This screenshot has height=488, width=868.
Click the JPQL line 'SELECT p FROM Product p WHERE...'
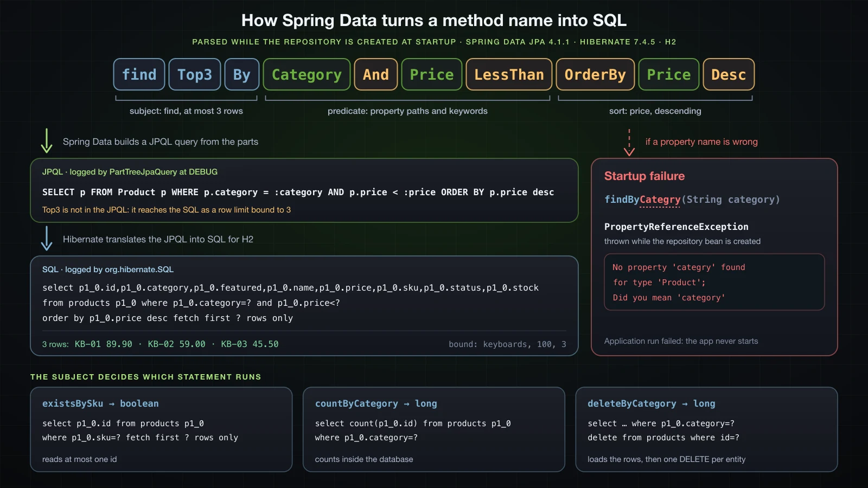coord(298,192)
